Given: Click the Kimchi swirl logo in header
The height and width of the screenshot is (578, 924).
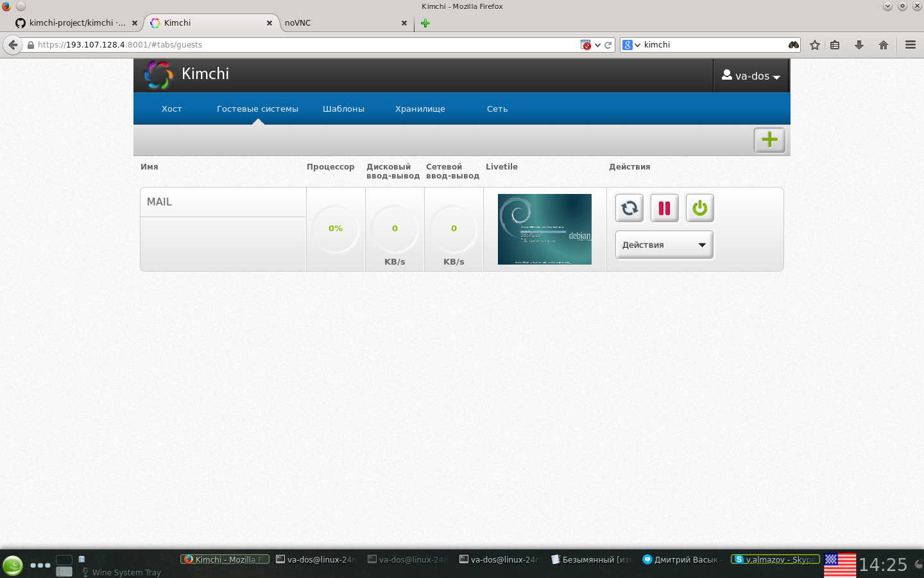Looking at the screenshot, I should click(x=158, y=75).
